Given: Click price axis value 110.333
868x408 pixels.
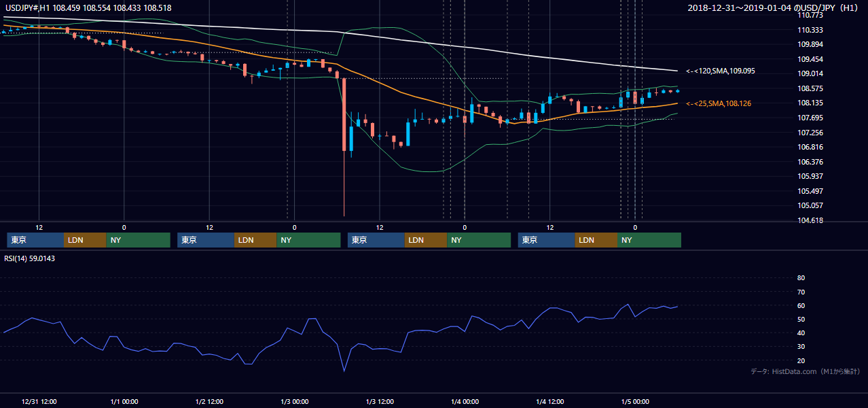Looking at the screenshot, I should 810,30.
